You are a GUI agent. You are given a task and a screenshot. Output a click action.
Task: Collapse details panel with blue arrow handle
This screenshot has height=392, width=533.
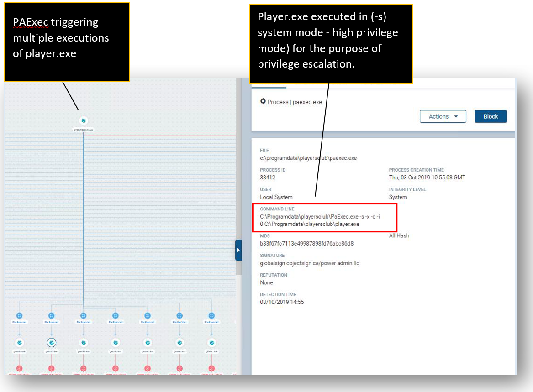(238, 250)
